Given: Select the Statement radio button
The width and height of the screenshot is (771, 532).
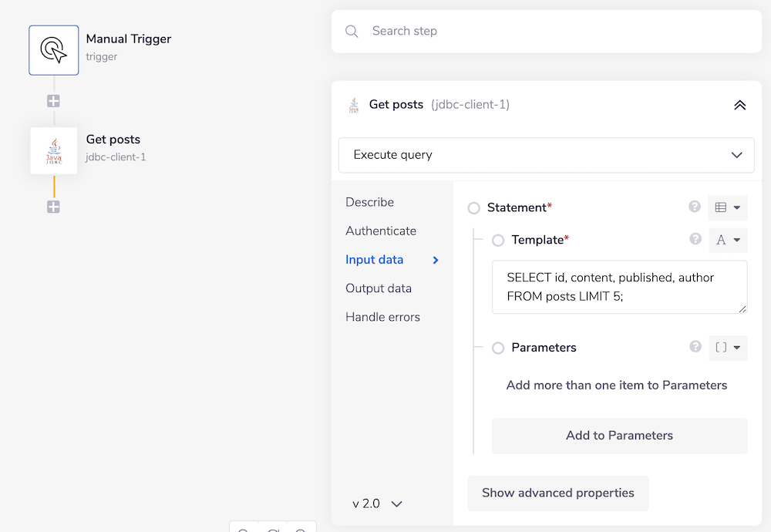Looking at the screenshot, I should click(x=474, y=208).
